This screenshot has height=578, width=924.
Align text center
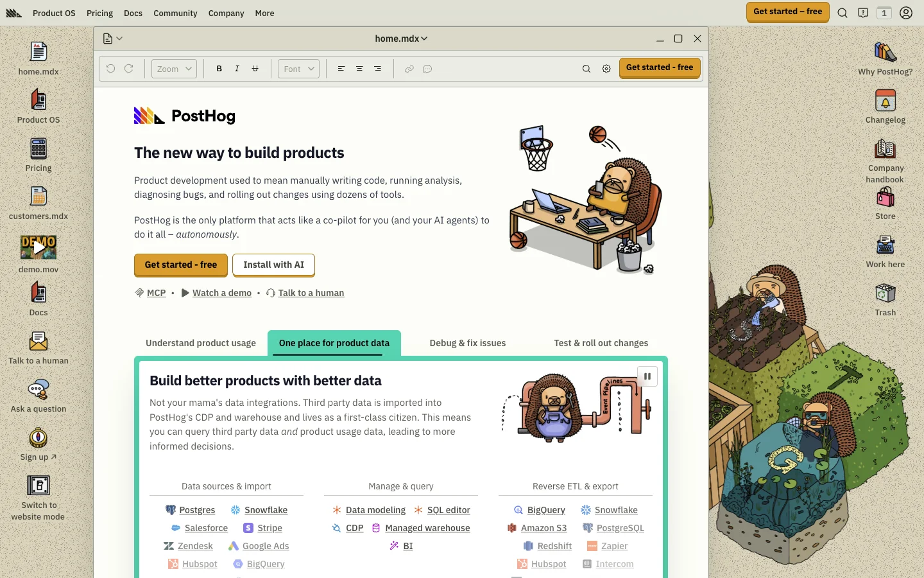[359, 69]
